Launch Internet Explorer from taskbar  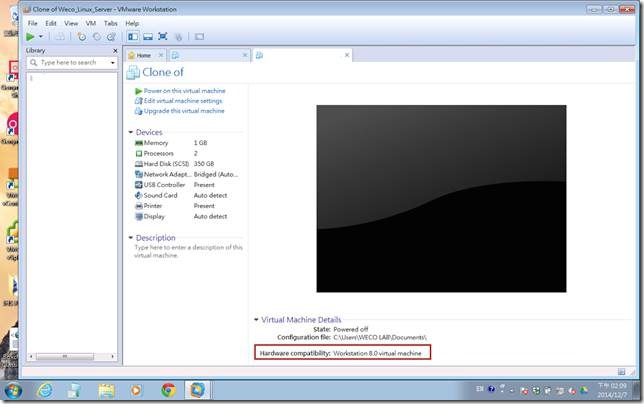[44, 390]
